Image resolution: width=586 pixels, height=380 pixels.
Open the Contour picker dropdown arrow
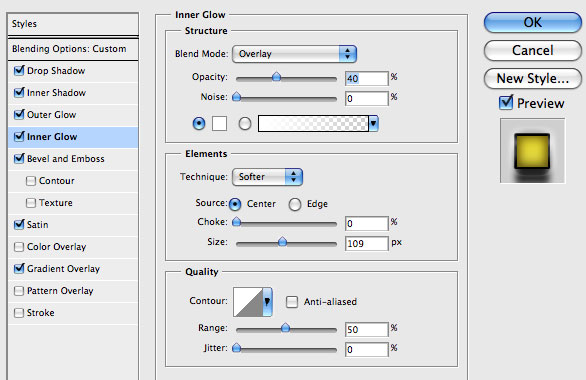(267, 302)
